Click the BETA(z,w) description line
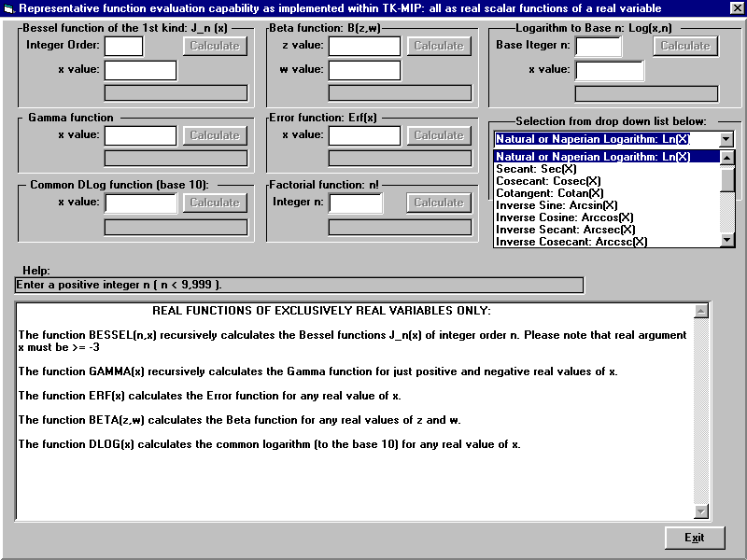The width and height of the screenshot is (747, 560). tap(240, 420)
